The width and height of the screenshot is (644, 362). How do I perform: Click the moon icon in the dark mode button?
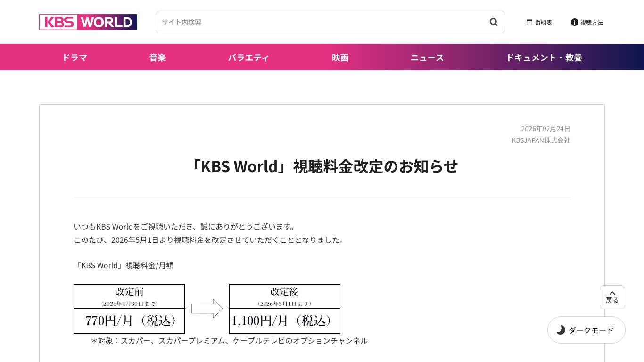561,330
